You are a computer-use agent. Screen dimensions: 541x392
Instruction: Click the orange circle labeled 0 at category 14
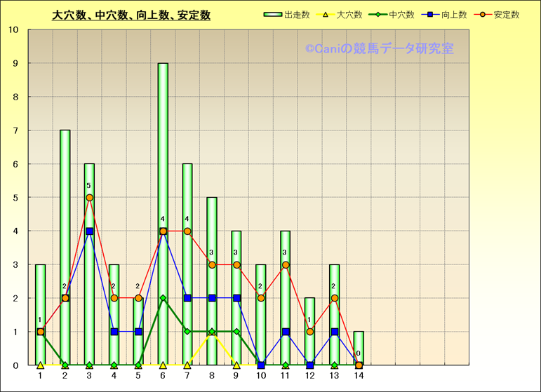pos(359,365)
